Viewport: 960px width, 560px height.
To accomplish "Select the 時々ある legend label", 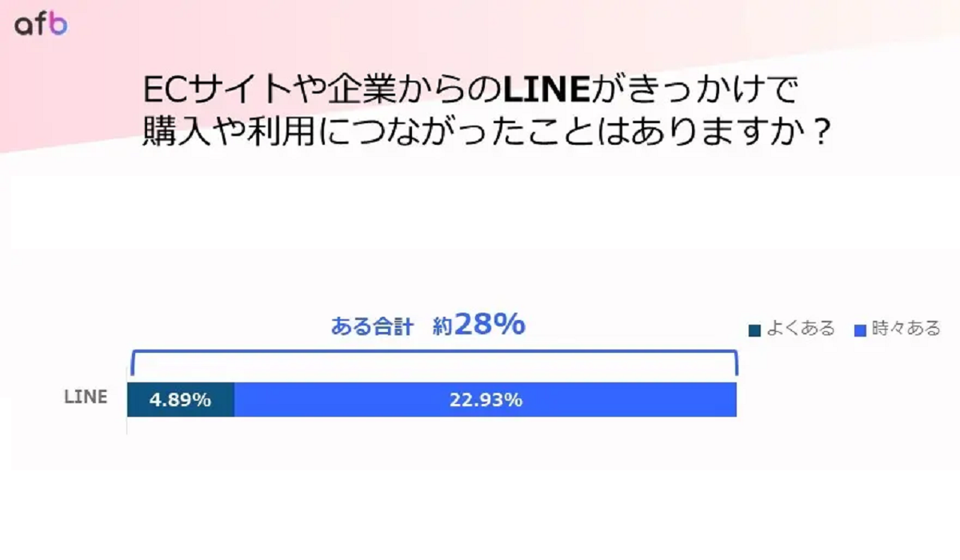I will pyautogui.click(x=906, y=329).
